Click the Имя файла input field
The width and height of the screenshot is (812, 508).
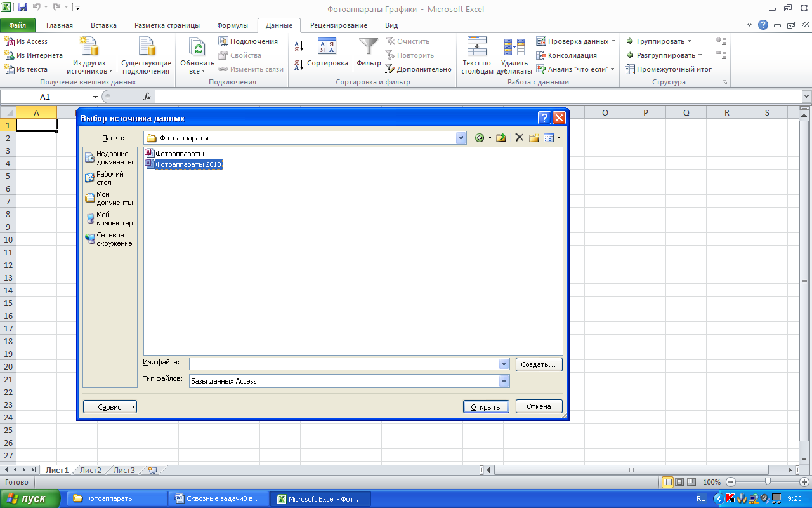coord(344,364)
